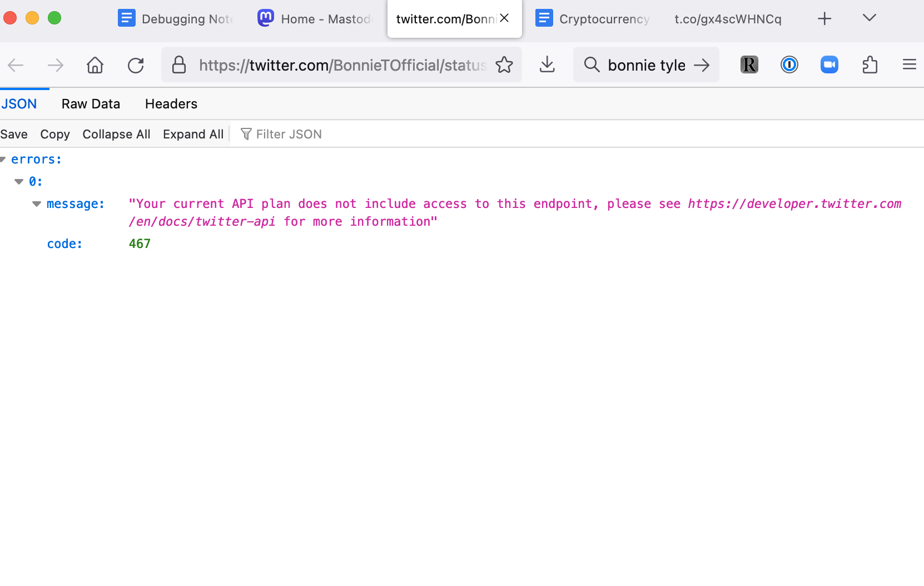924x586 pixels.
Task: Open the 1Password extension
Action: [x=789, y=65]
